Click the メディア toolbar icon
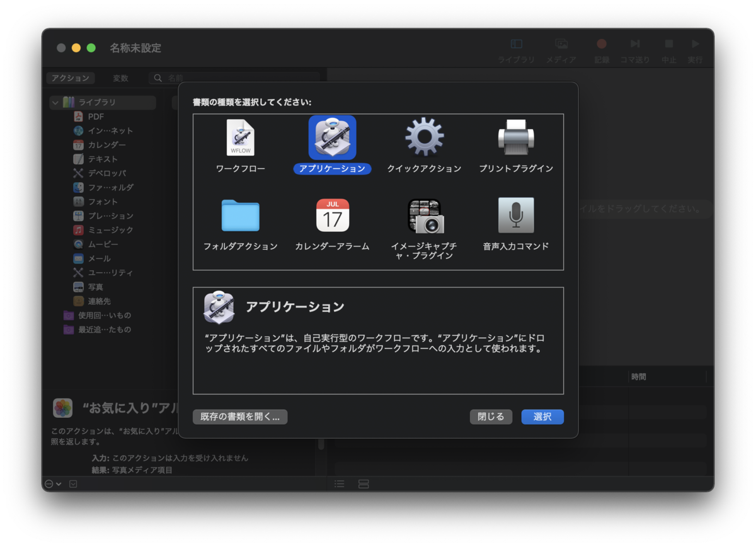Image resolution: width=756 pixels, height=547 pixels. 561,44
